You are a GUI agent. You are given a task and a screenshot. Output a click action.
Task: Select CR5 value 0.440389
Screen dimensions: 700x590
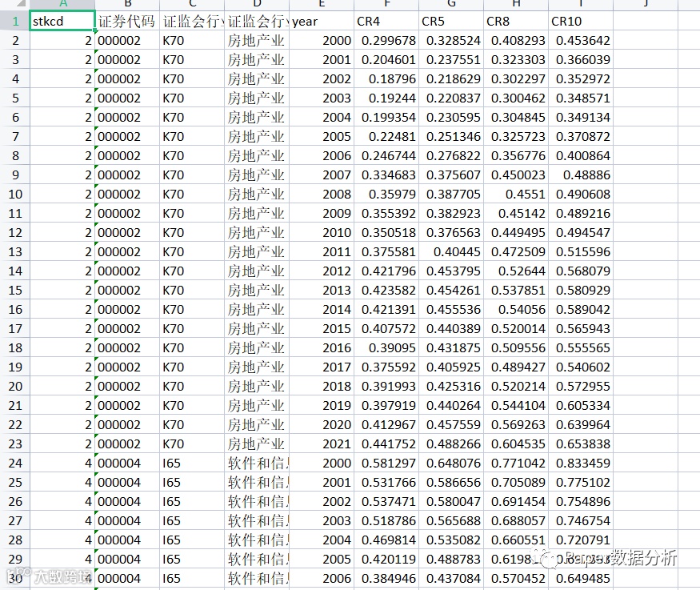(451, 328)
